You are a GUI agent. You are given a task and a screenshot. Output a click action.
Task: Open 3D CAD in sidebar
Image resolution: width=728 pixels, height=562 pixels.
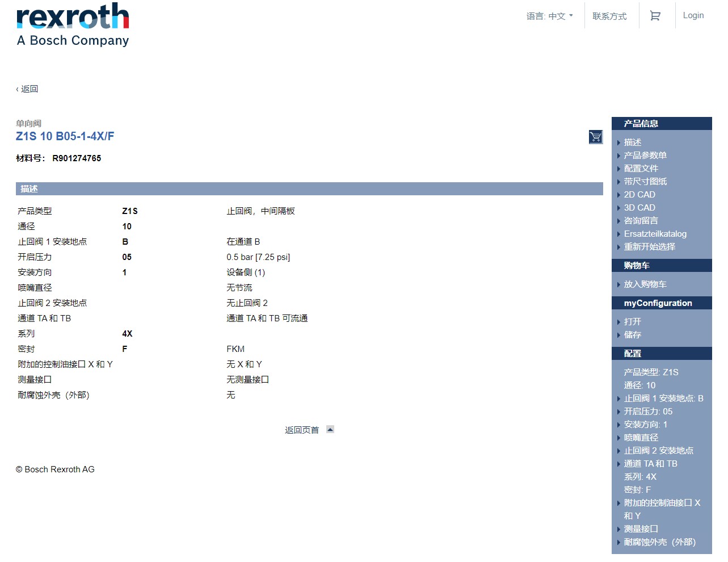coord(639,207)
